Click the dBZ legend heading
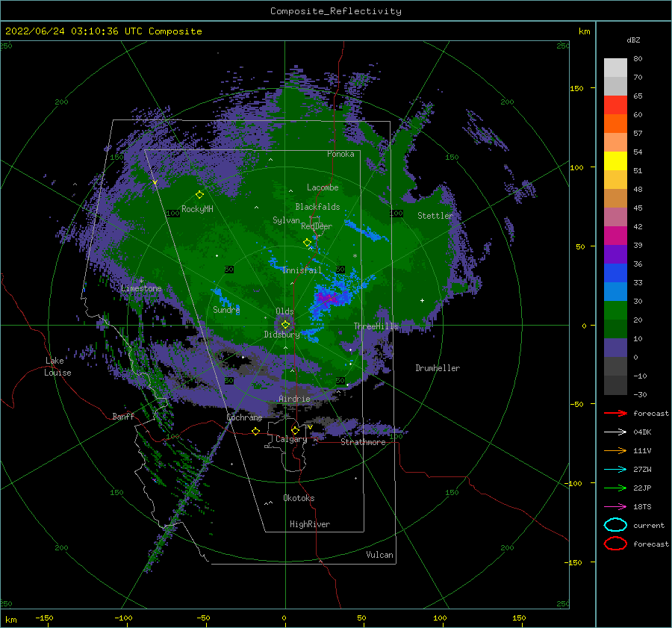This screenshot has width=672, height=628. tap(633, 40)
